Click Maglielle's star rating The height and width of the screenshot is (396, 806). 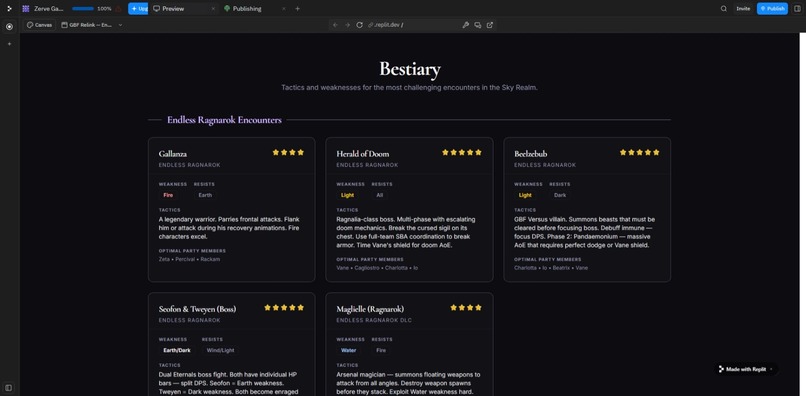(466, 308)
